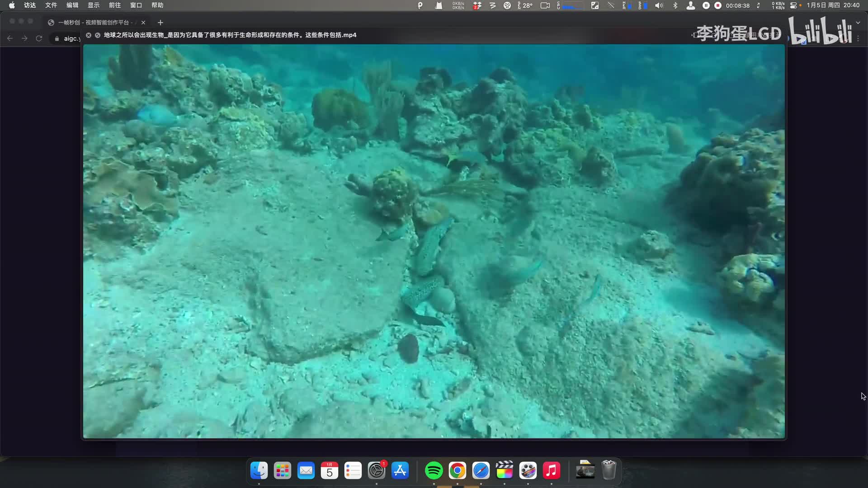Open the 帮助 menu
The image size is (868, 488).
pyautogui.click(x=157, y=5)
